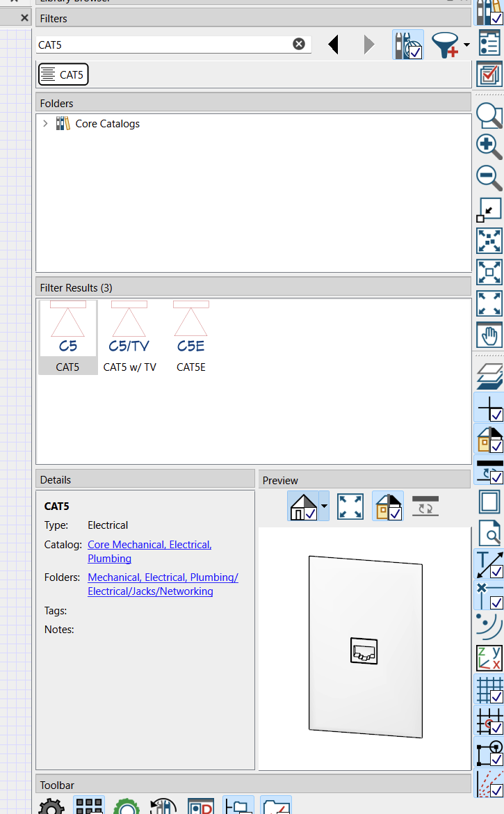
Task: Click the arc centers and ends icon
Action: 489,627
